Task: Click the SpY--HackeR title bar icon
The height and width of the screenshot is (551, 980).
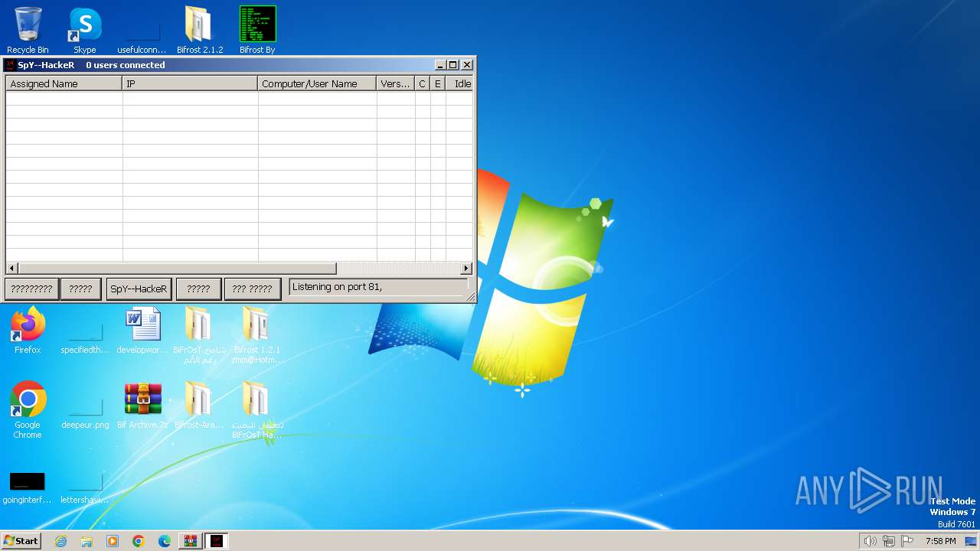Action: (x=11, y=65)
